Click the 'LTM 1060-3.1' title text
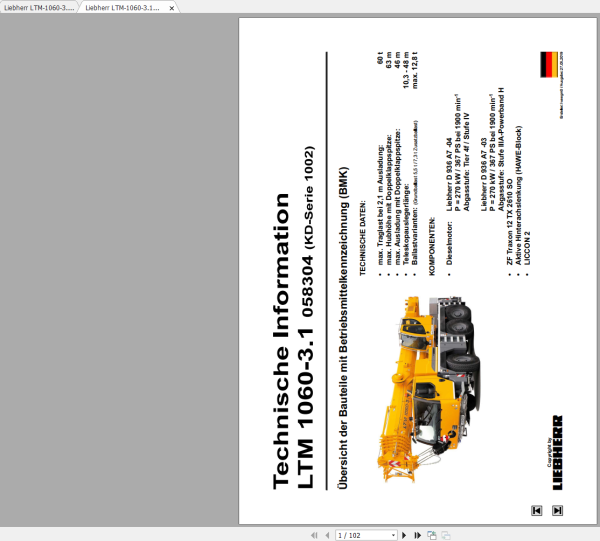Viewport: 600px width, 541px height. pyautogui.click(x=305, y=407)
